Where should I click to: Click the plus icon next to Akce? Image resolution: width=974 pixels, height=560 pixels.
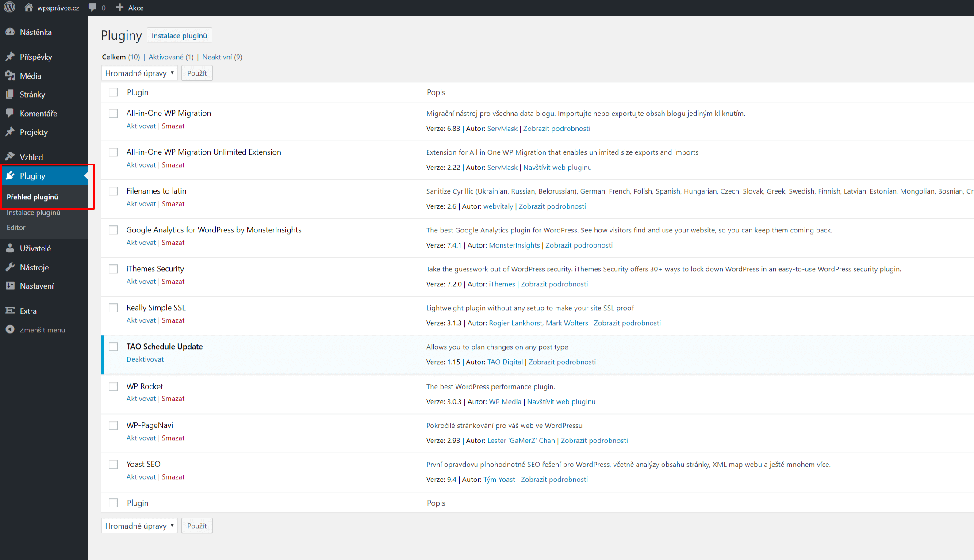point(119,8)
